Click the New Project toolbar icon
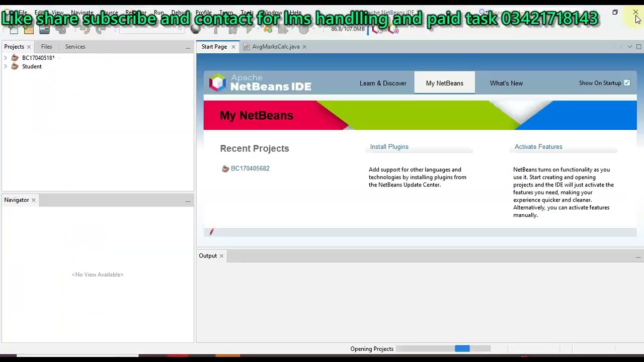Screen dimensions: 644x362 point(29,30)
